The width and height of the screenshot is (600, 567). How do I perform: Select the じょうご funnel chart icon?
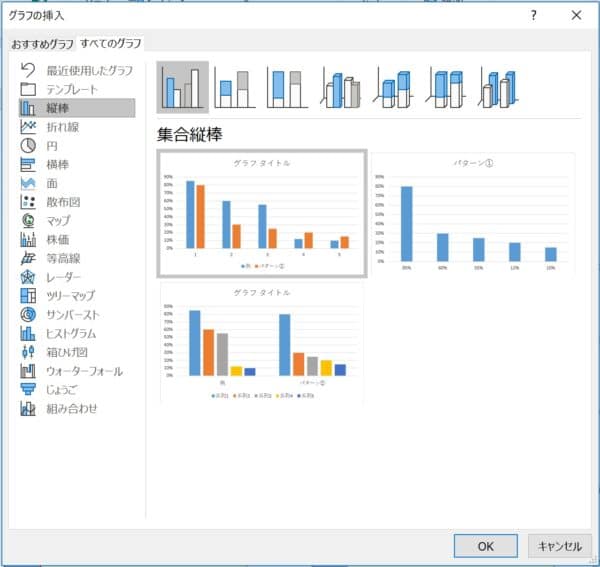[x=28, y=389]
